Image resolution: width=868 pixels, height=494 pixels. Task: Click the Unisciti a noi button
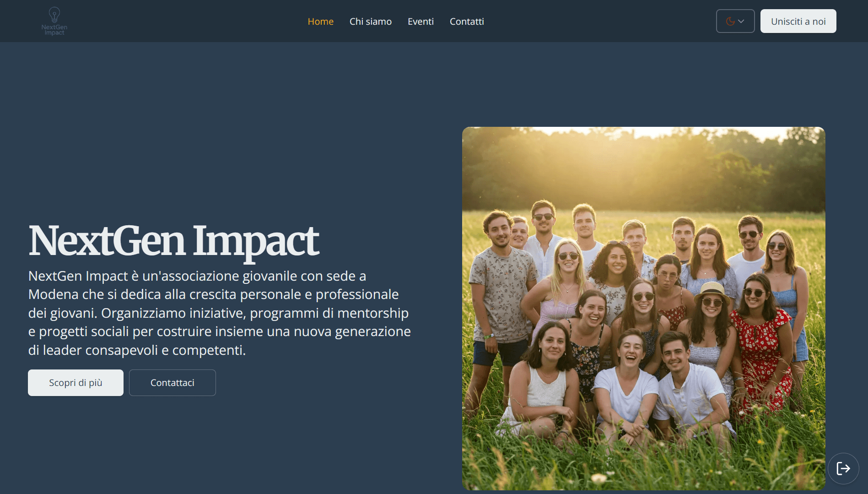point(798,21)
